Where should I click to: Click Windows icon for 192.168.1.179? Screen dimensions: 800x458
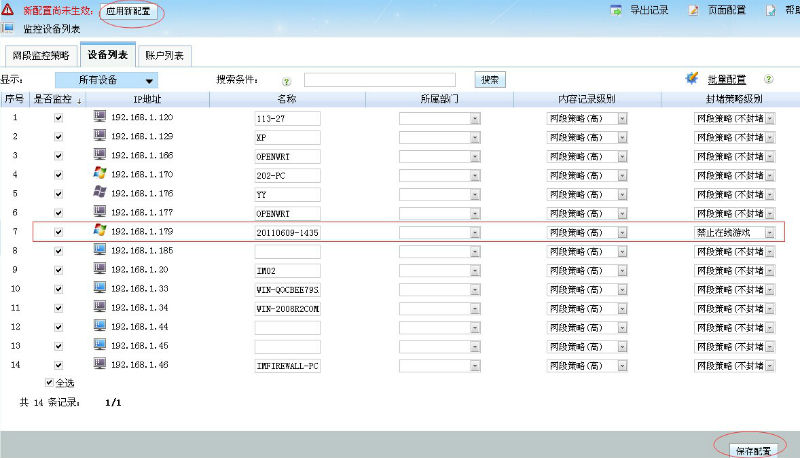tap(99, 231)
